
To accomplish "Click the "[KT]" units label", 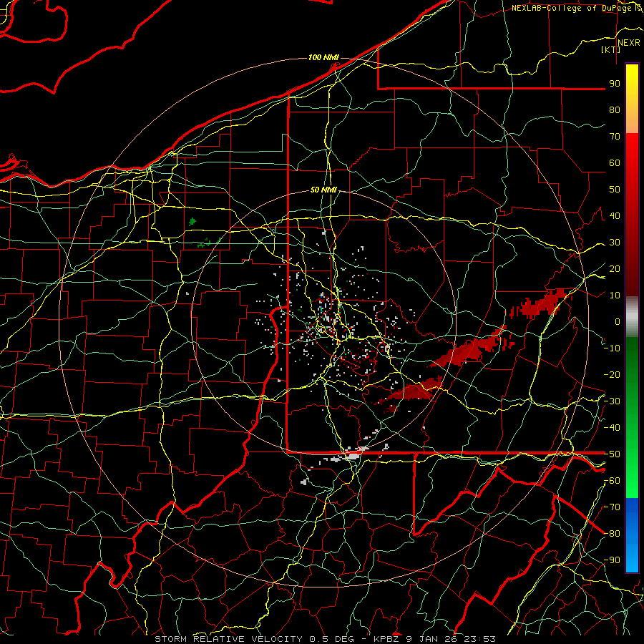I will 611,49.
